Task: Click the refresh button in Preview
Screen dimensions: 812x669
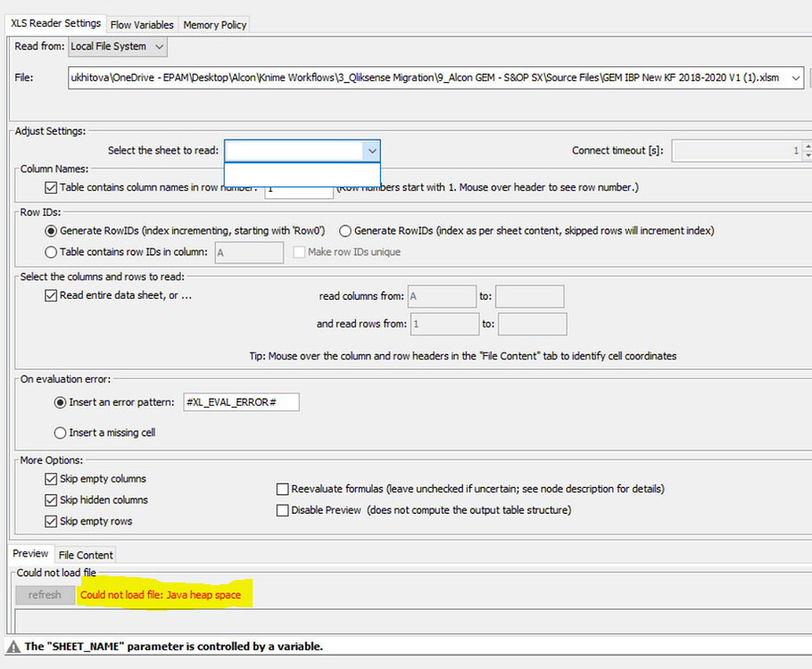Action: click(x=45, y=595)
